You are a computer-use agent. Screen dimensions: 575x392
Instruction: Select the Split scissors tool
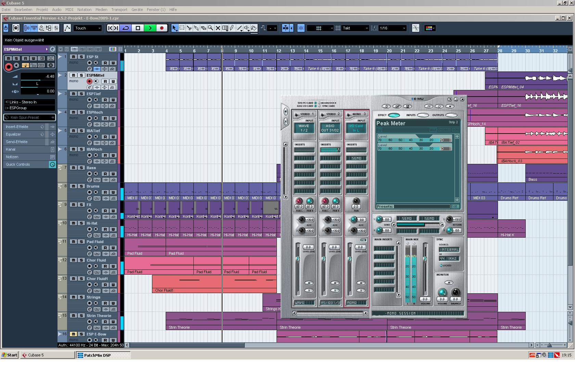click(189, 28)
